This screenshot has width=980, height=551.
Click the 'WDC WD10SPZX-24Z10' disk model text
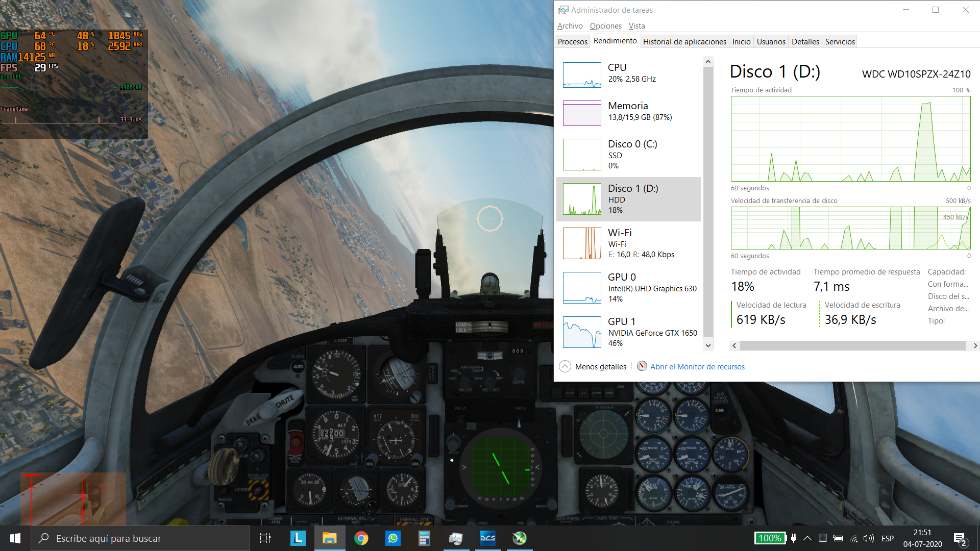tap(916, 74)
